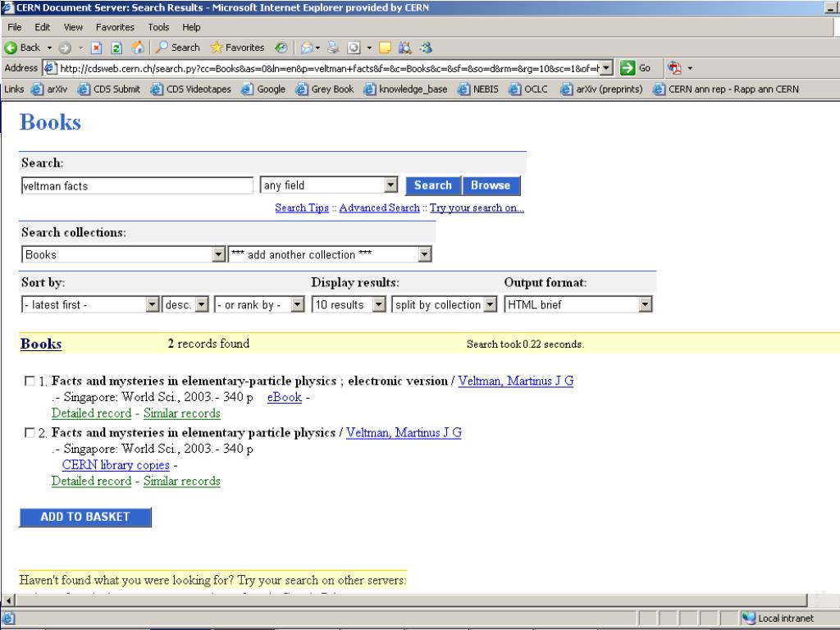
Task: Open the Help menu
Action: pos(191,27)
